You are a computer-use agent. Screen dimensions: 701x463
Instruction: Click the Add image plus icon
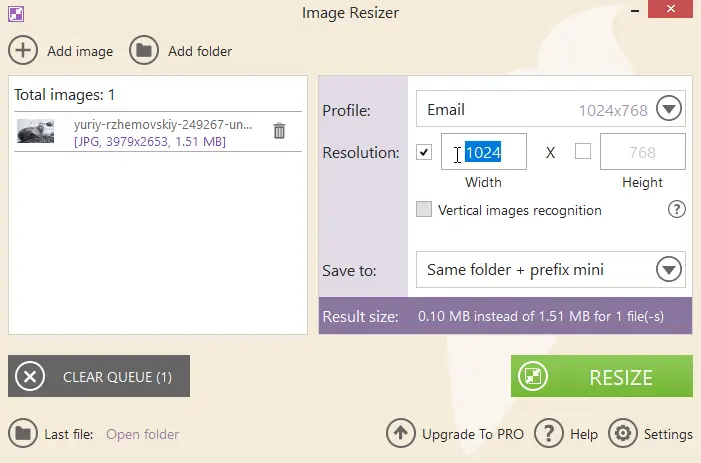tap(23, 51)
